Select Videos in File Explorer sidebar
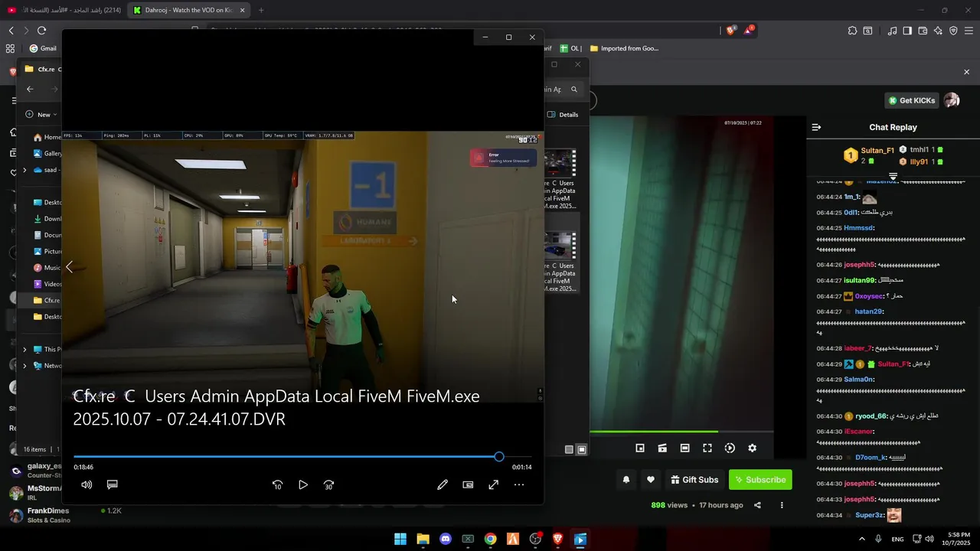980x551 pixels. [47, 284]
